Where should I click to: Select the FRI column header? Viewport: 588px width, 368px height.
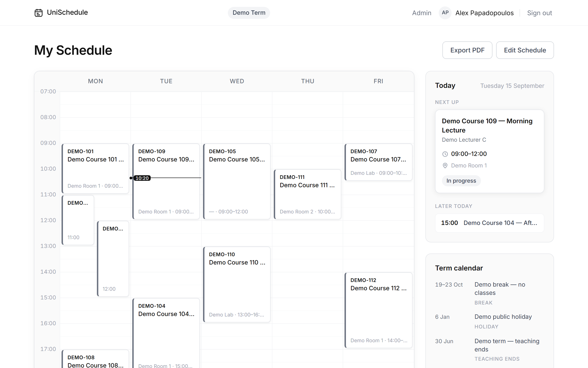[x=378, y=81]
